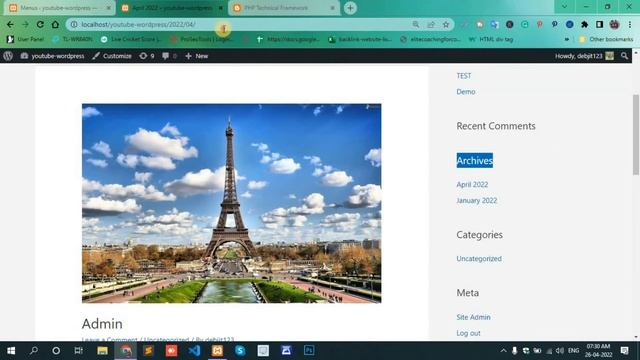640x360 pixels.
Task: Open the comments bubble in admin bar
Action: click(x=169, y=56)
